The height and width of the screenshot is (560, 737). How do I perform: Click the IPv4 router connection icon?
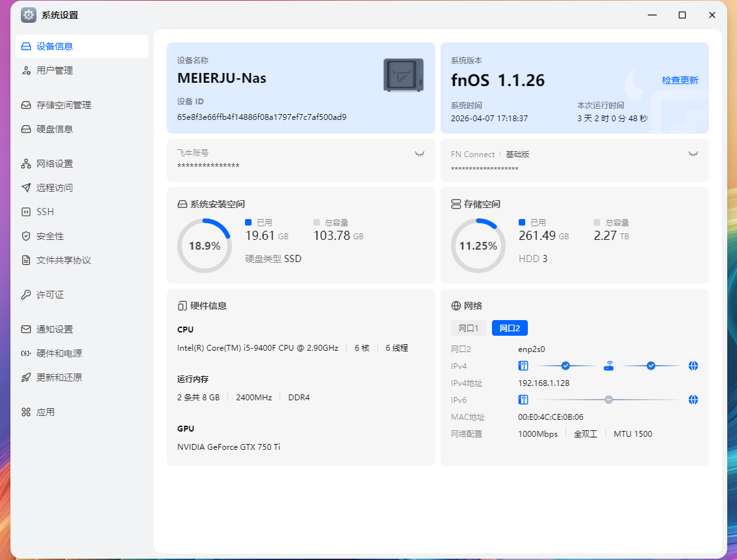pyautogui.click(x=609, y=366)
